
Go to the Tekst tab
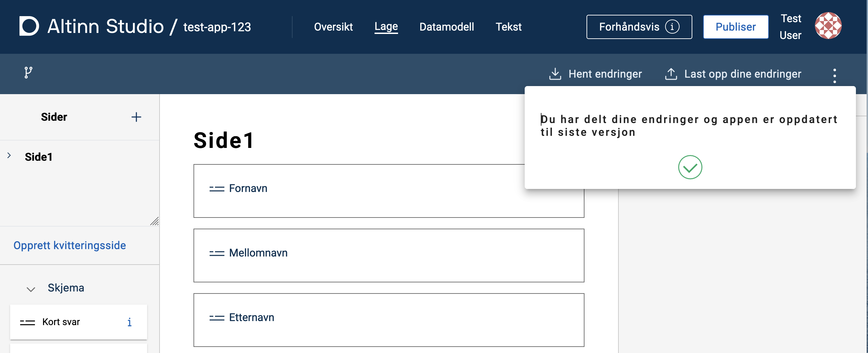[x=508, y=27]
